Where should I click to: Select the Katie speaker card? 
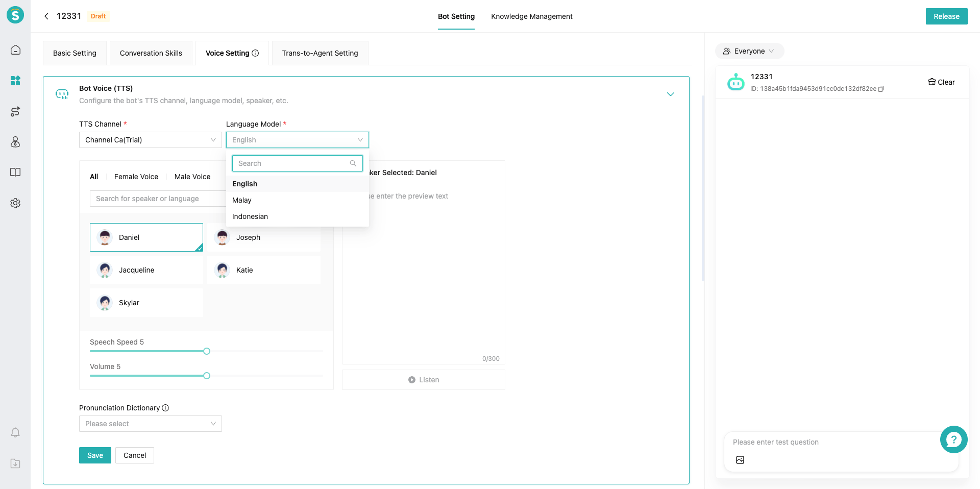coord(264,270)
